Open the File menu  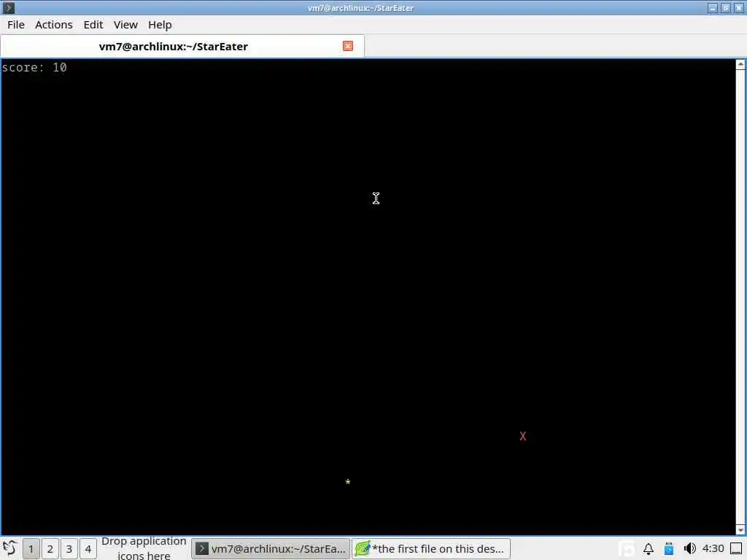click(16, 25)
